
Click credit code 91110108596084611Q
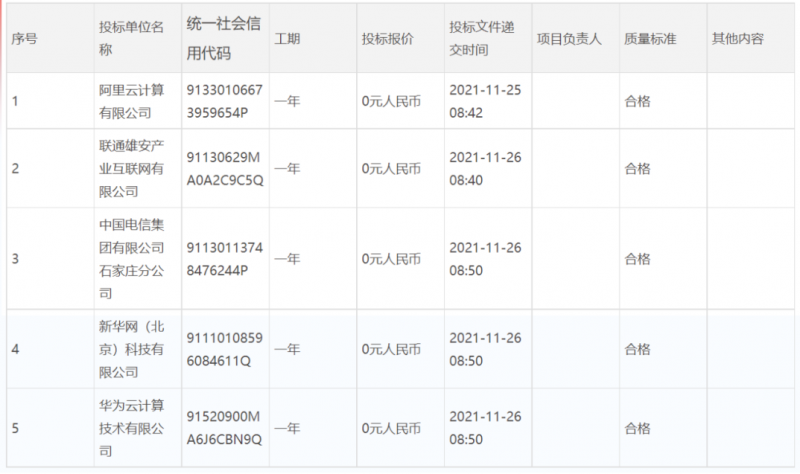coord(221,349)
